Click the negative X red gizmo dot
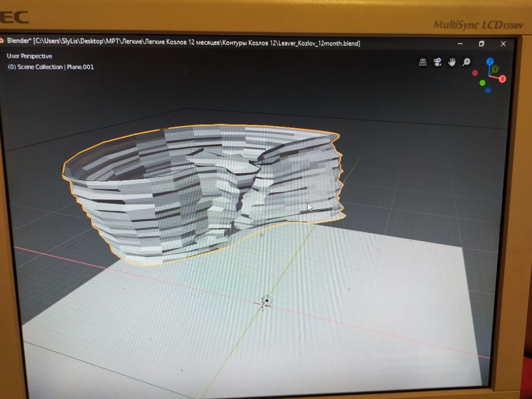Screen dimensions: 532x399 pos(475,73)
